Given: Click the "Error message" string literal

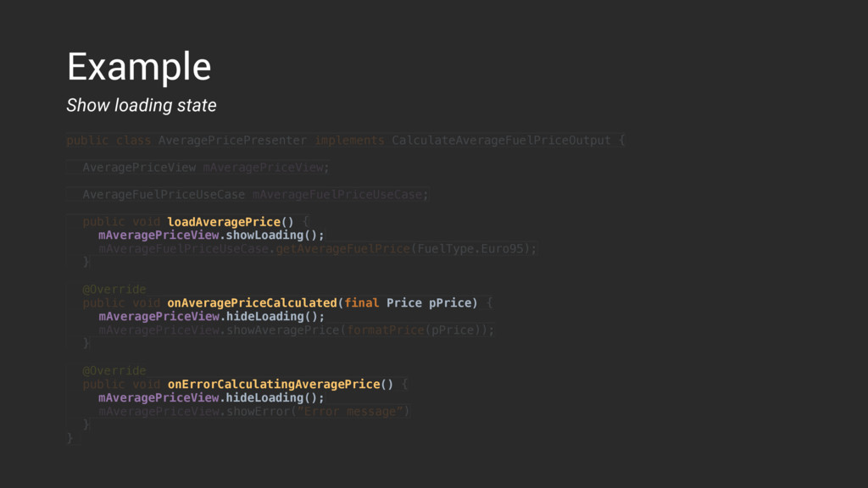Looking at the screenshot, I should click(350, 412).
